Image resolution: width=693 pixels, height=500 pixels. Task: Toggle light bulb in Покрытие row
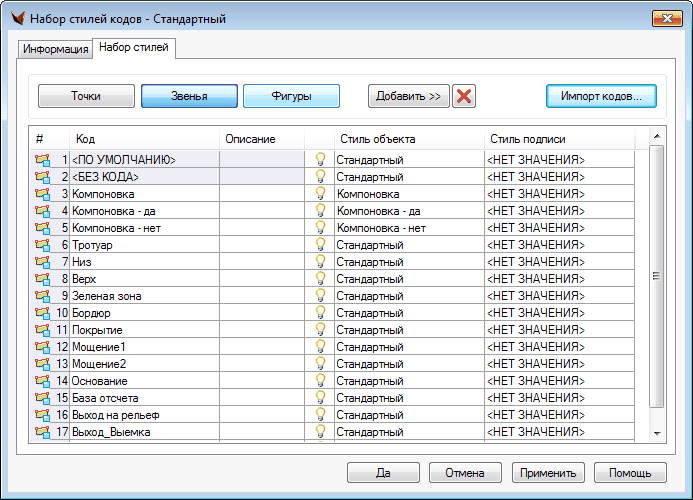(321, 330)
